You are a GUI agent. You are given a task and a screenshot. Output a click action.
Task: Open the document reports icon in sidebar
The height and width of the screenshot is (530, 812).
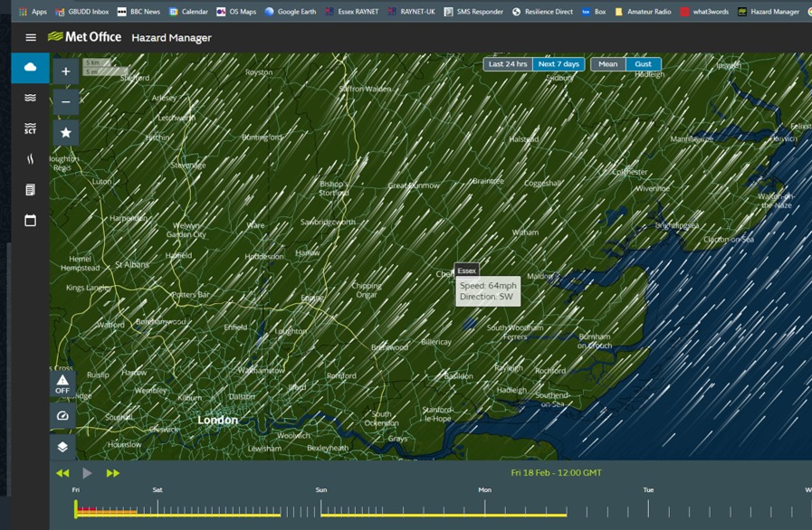pyautogui.click(x=29, y=188)
